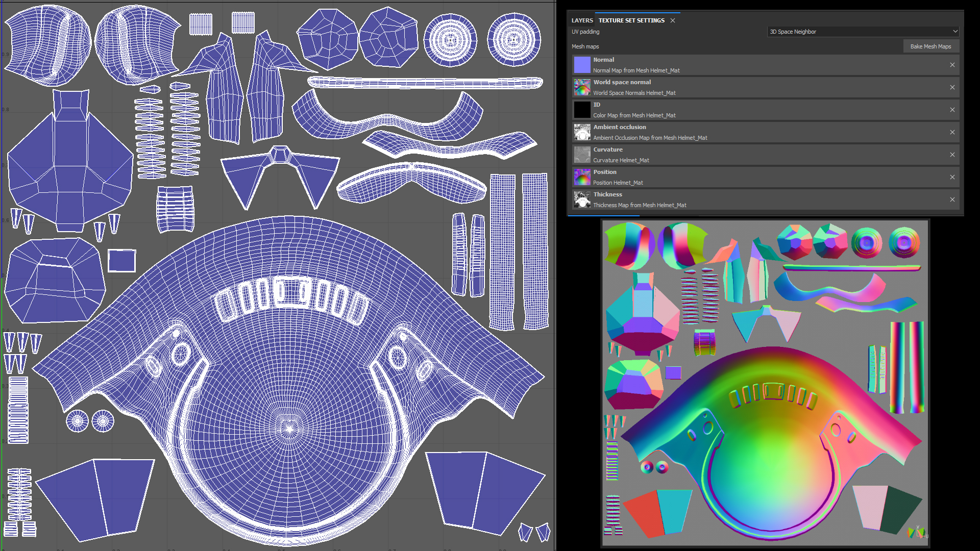Close the Texture Set Settings panel
980x551 pixels.
673,20
